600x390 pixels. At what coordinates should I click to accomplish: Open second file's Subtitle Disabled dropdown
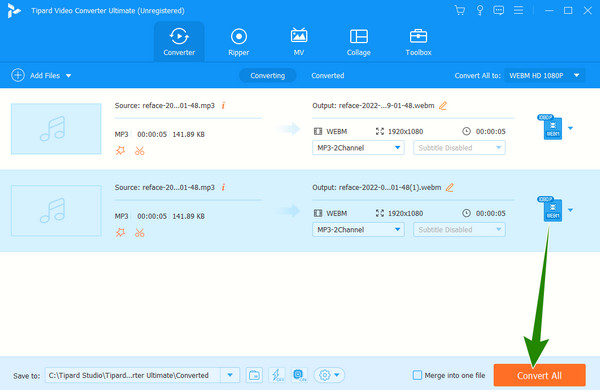(459, 230)
